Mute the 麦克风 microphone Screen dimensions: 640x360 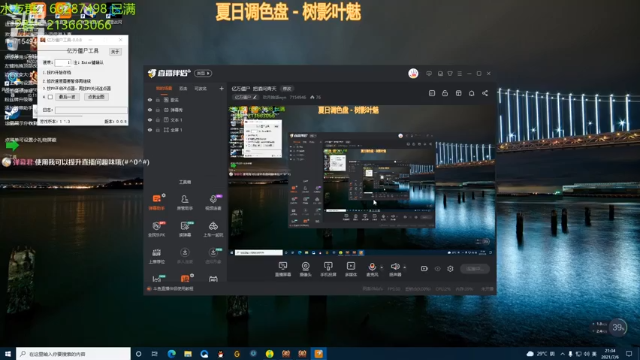pyautogui.click(x=372, y=269)
